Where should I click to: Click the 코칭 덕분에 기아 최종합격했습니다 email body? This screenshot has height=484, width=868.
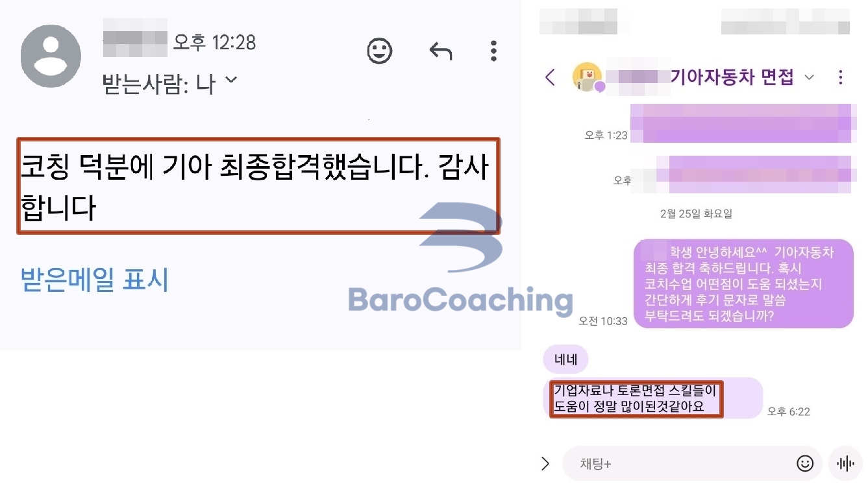coord(258,186)
